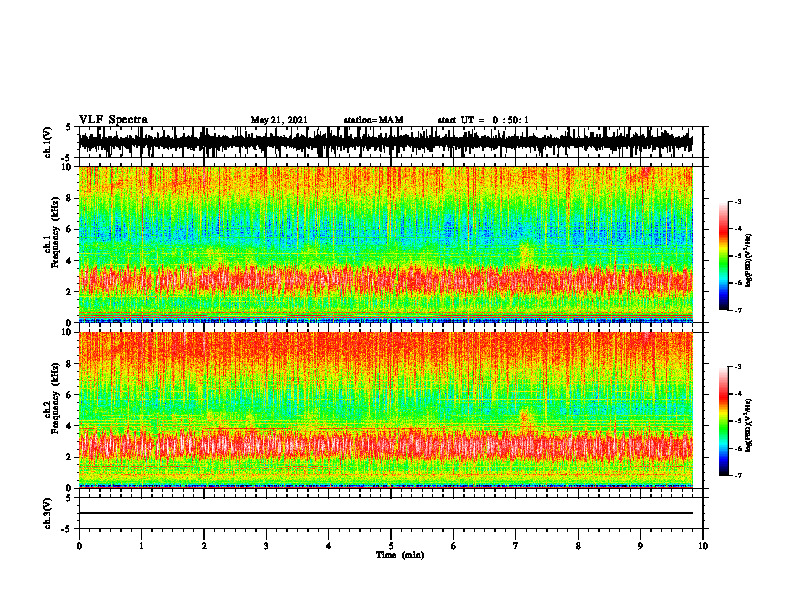
Task: Click the "-7" label on ch.2 colorbar
Action: pos(738,475)
